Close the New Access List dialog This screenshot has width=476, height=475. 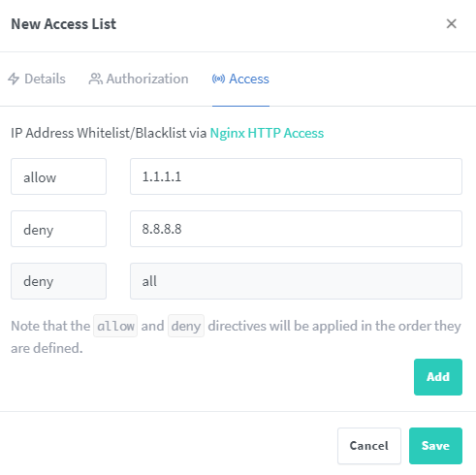tap(451, 23)
